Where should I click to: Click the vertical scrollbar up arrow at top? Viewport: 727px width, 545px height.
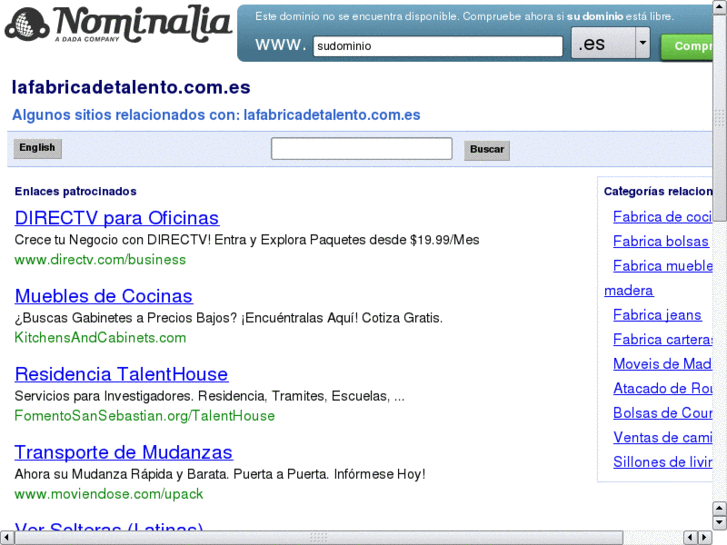coord(720,7)
